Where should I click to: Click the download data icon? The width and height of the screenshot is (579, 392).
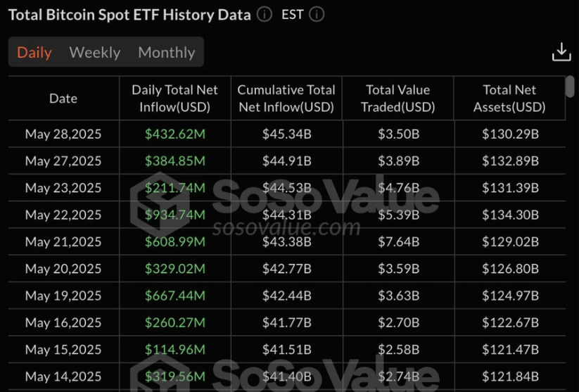click(561, 52)
